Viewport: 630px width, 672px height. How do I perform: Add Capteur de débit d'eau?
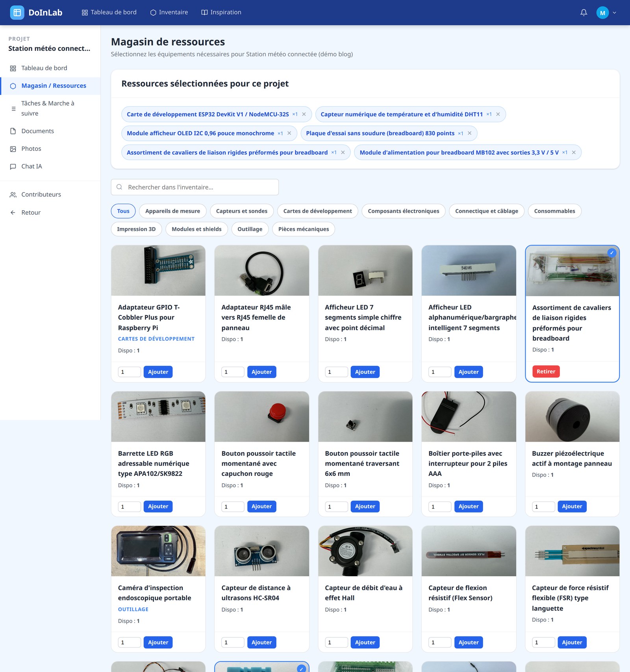(365, 642)
